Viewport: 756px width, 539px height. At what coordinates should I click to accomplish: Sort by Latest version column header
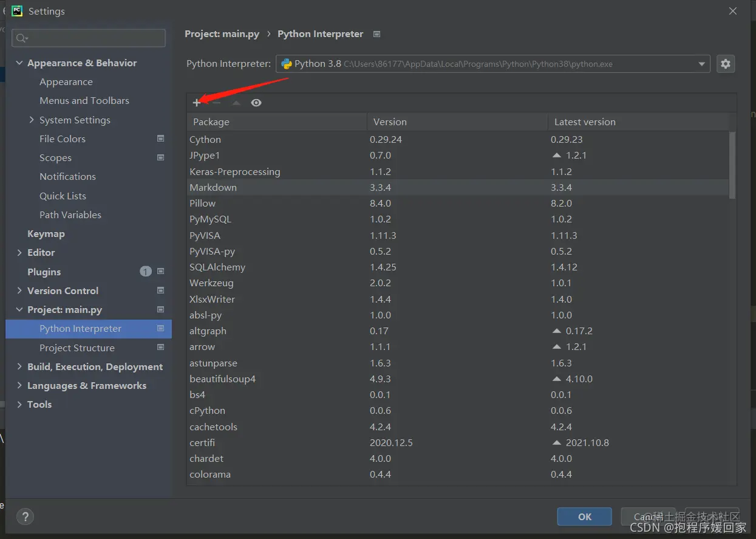click(639, 122)
